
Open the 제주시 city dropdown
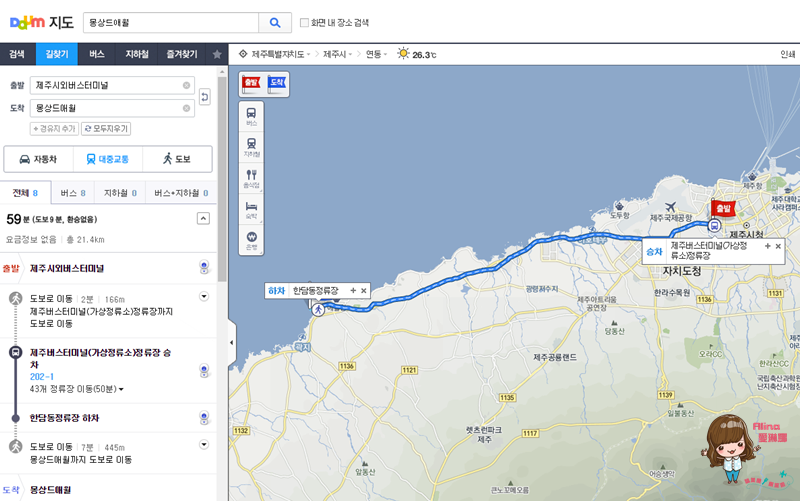click(337, 54)
